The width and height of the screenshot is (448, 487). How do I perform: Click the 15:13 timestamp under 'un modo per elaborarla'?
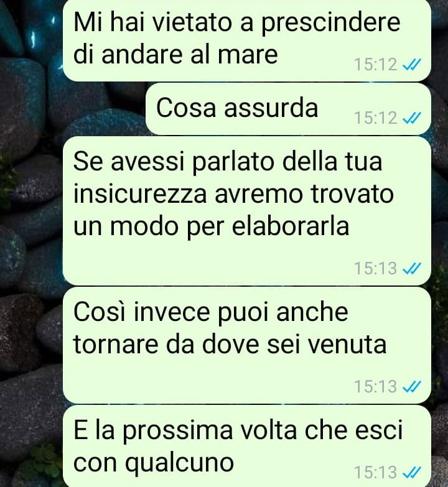pos(376,268)
